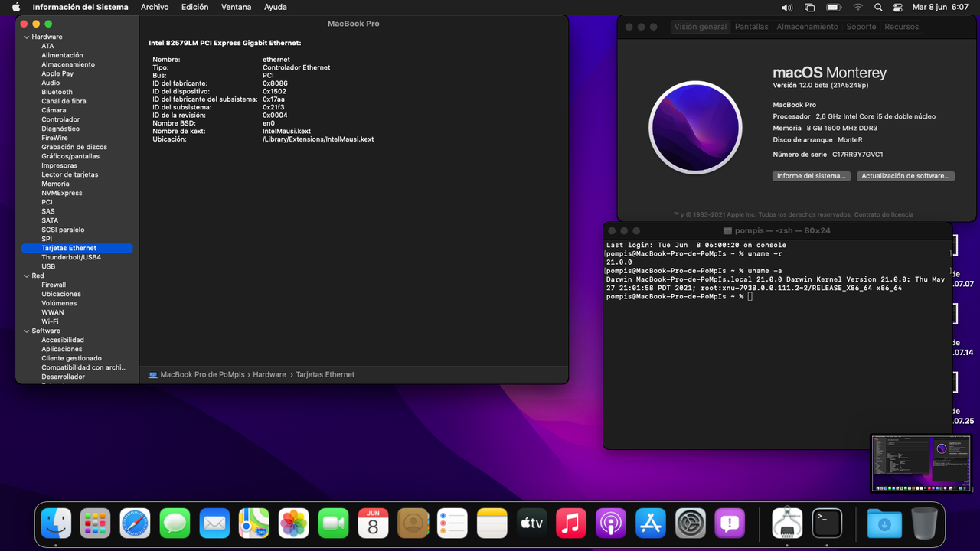Open Control Center in the menu bar
The height and width of the screenshot is (551, 980).
click(898, 7)
